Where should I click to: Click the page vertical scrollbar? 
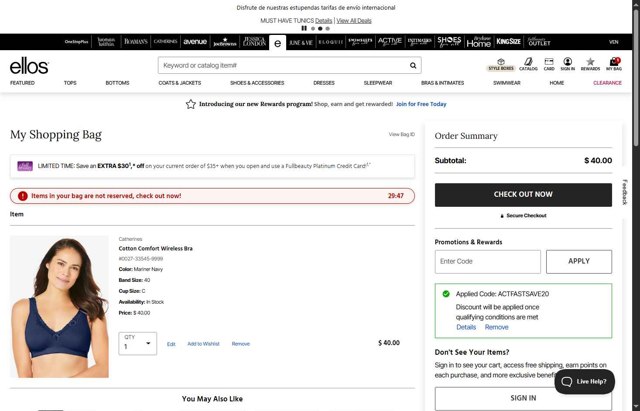click(x=636, y=78)
